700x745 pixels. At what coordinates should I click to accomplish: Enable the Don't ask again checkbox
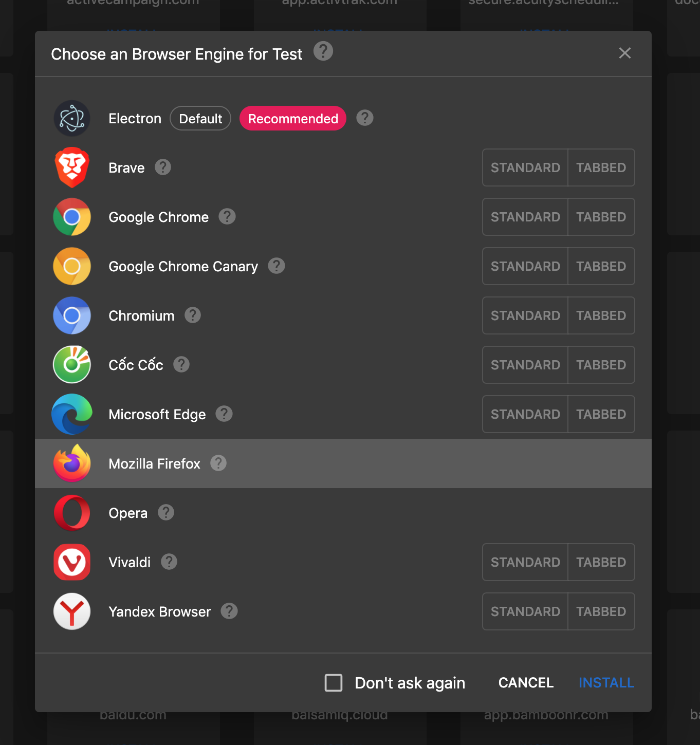tap(333, 683)
